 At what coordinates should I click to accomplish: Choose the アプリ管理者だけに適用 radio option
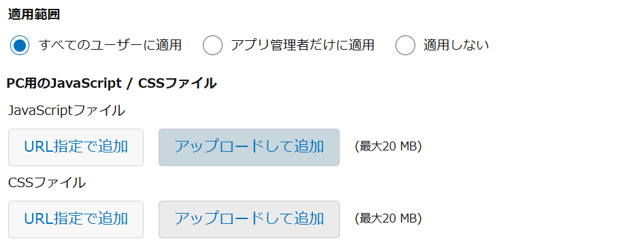pyautogui.click(x=212, y=45)
